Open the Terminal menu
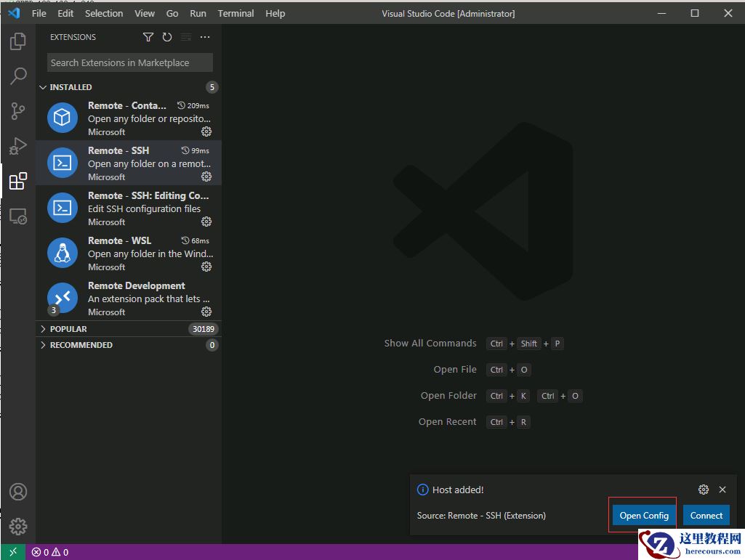745x560 pixels. point(235,13)
